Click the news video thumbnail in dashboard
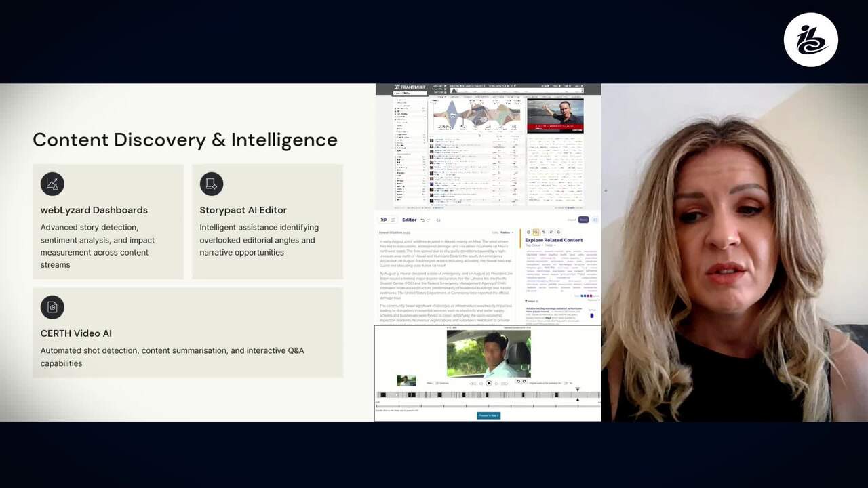Image resolution: width=868 pixels, height=488 pixels. pos(555,116)
